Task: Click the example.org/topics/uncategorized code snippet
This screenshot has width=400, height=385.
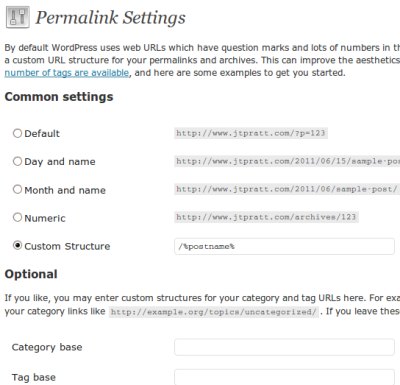Action: pos(214,312)
